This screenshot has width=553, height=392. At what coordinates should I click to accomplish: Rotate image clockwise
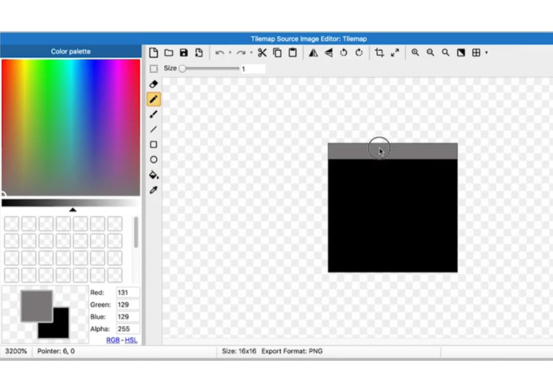click(359, 53)
